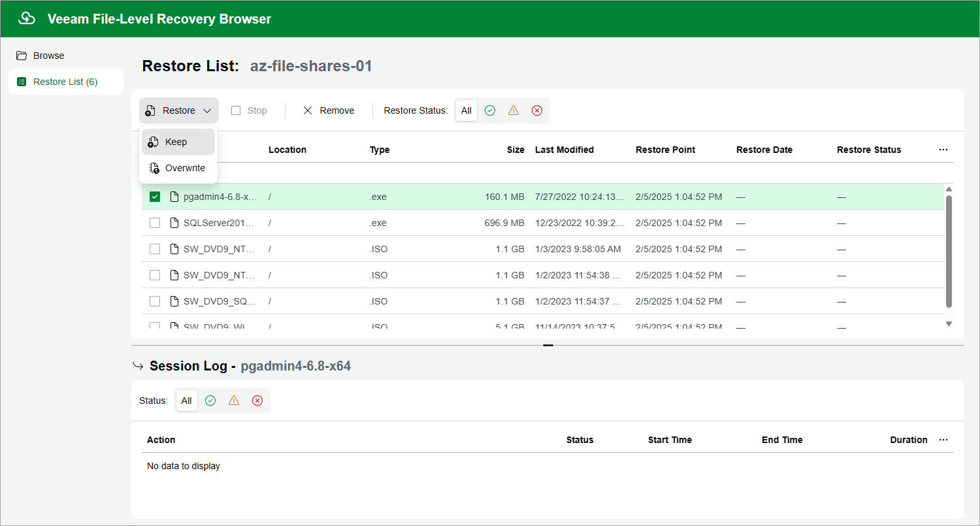Screen dimensions: 980x526
Task: Open the restore list column options ellipsis
Action: pyautogui.click(x=943, y=150)
